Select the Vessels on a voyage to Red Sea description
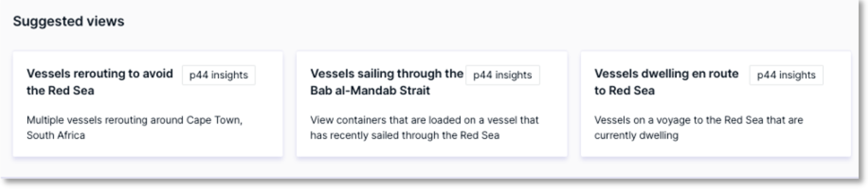The height and width of the screenshot is (192, 868). [698, 120]
